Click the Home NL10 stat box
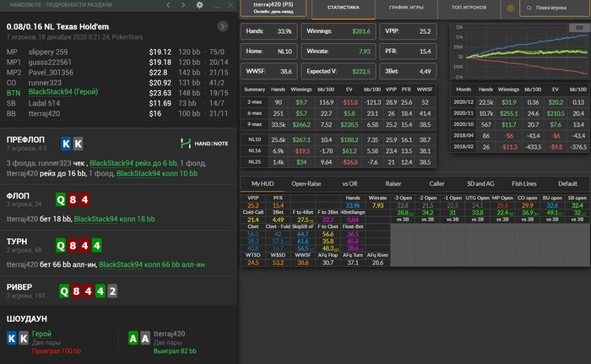The width and height of the screenshot is (591, 364). [268, 52]
